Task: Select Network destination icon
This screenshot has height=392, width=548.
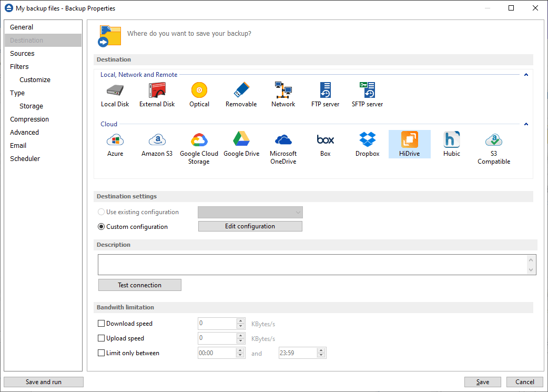Action: click(x=283, y=95)
